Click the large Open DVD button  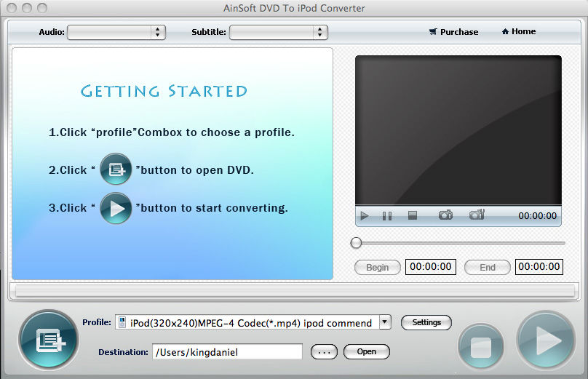(x=49, y=340)
